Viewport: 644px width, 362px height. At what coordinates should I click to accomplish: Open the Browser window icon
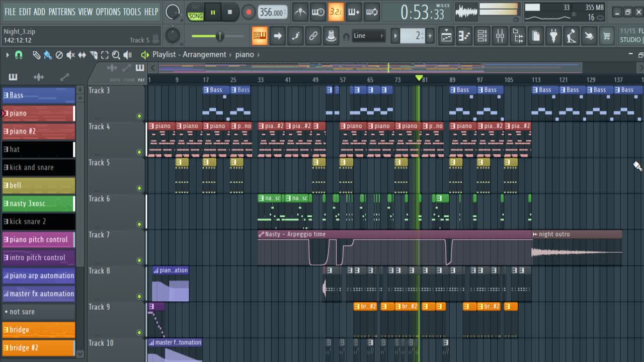pyautogui.click(x=518, y=36)
